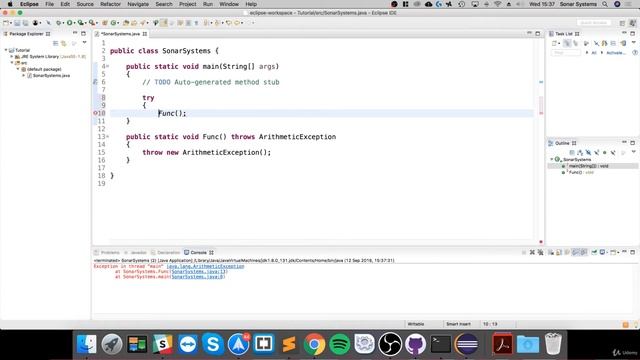
Task: Toggle Hide Static Members in Outline
Action: click(596, 152)
